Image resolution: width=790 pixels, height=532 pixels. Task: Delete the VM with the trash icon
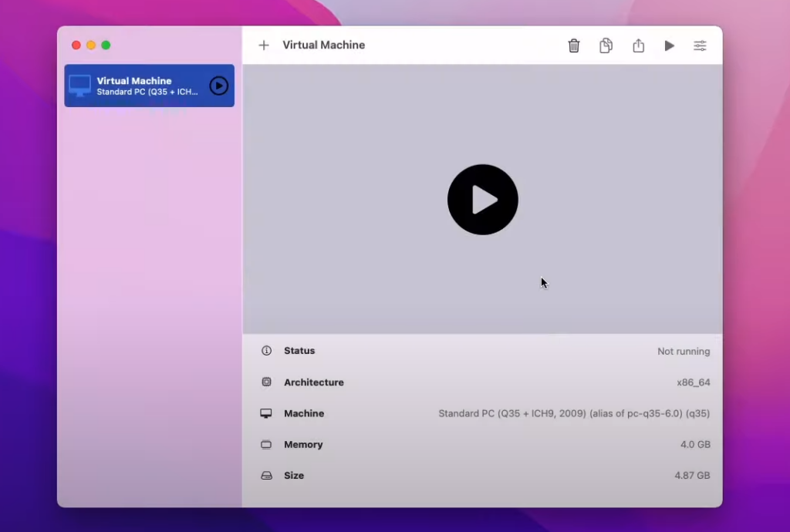574,45
